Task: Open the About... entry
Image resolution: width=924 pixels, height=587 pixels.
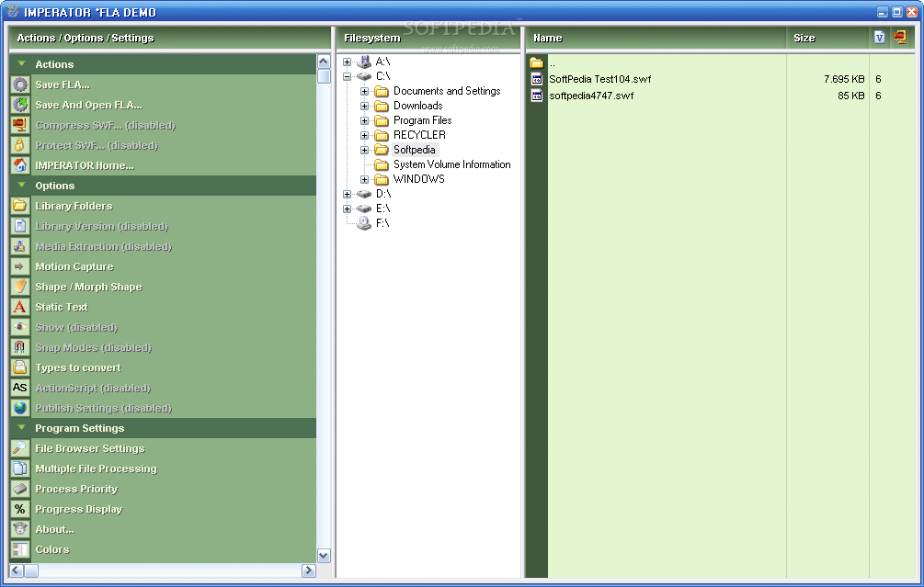Action: 54,529
